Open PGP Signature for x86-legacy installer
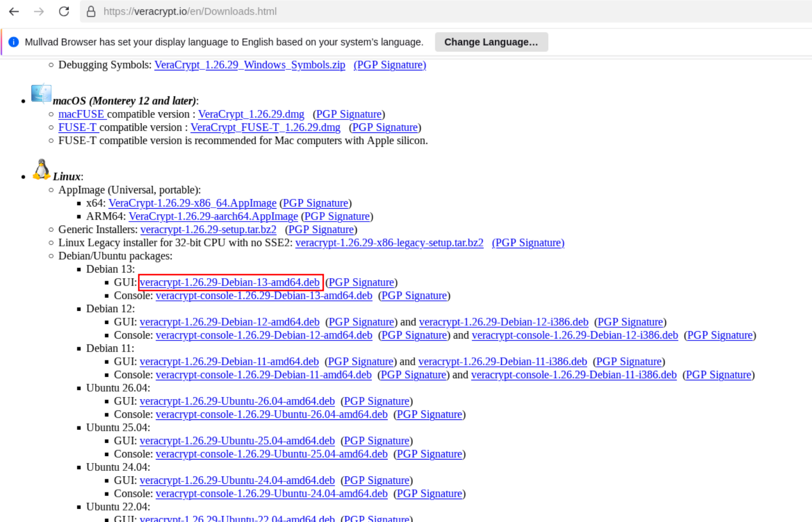The width and height of the screenshot is (812, 522). point(528,243)
